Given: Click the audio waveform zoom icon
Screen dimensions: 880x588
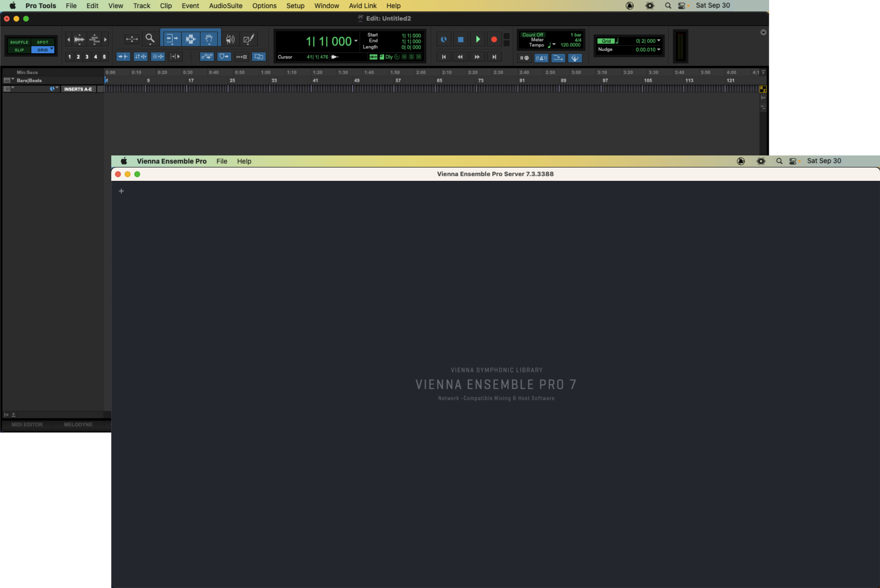Looking at the screenshot, I should [x=79, y=39].
